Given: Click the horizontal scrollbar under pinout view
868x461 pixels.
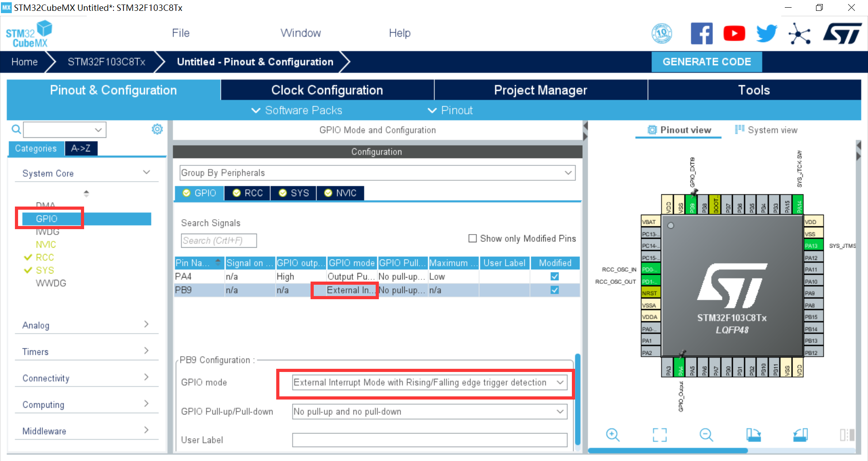Looking at the screenshot, I should coord(667,451).
